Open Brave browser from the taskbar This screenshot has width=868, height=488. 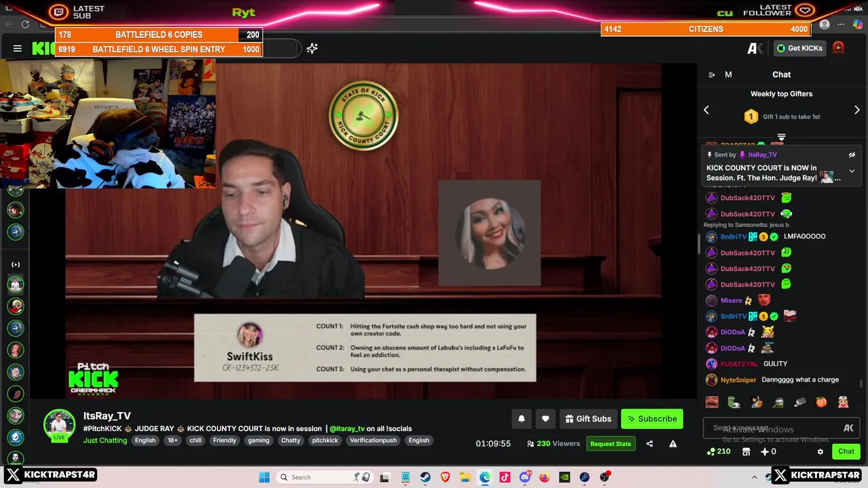(x=445, y=477)
